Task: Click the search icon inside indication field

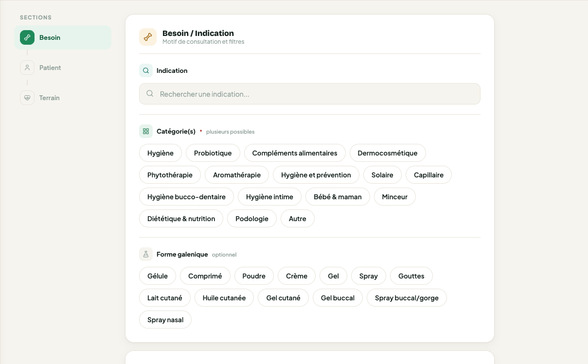Action: click(x=150, y=94)
